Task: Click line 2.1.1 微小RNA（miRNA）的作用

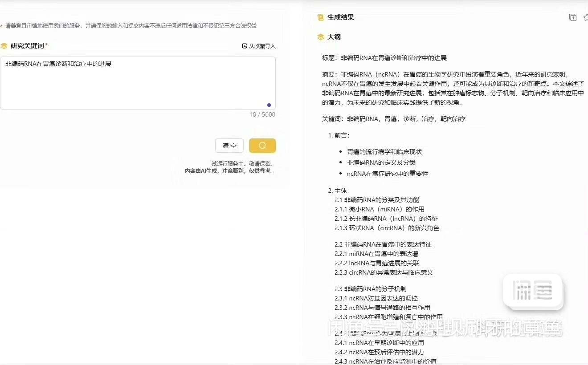Action: point(380,209)
